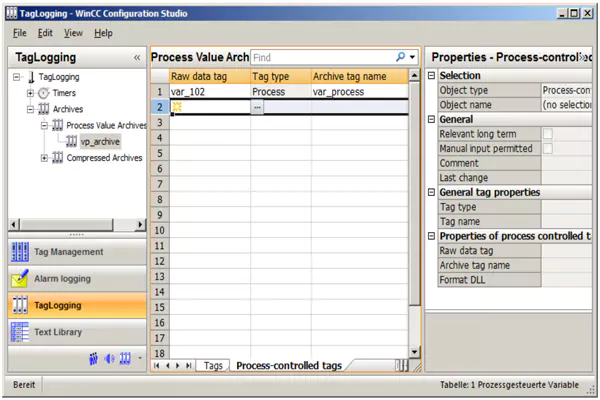Open Text Library editor button
The height and width of the screenshot is (400, 600).
coord(77,332)
